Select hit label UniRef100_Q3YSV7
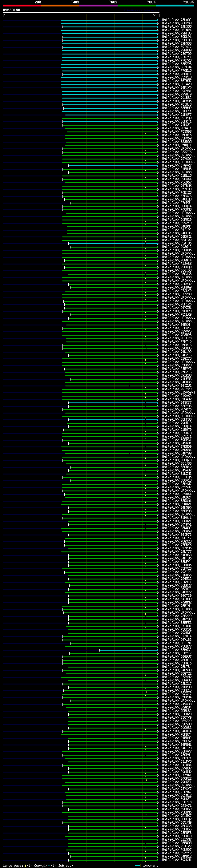 176,789
